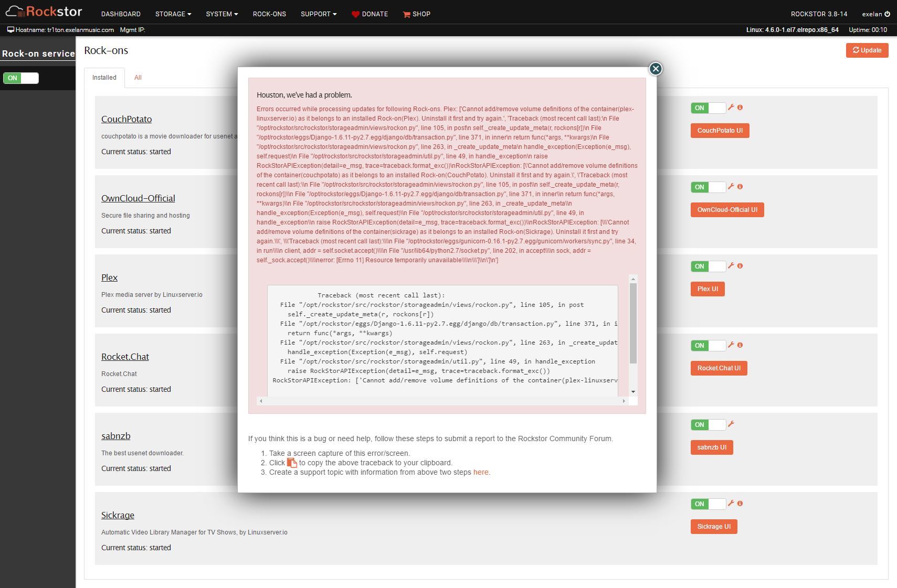Open OwnCloud-Official UI button

(x=727, y=210)
